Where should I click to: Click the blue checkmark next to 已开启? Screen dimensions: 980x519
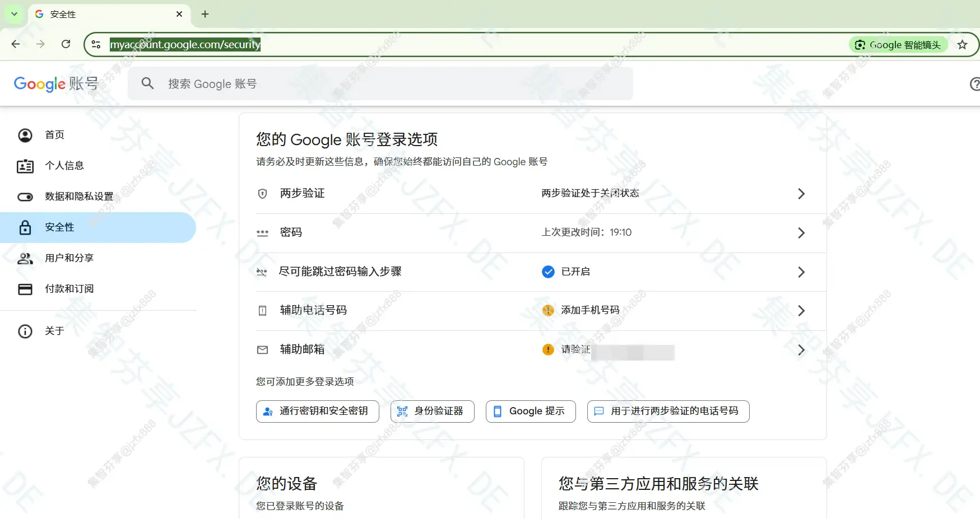(x=548, y=272)
